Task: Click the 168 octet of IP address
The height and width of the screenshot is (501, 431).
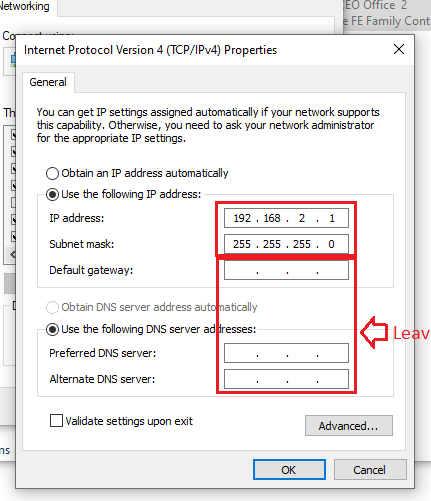Action: (272, 218)
